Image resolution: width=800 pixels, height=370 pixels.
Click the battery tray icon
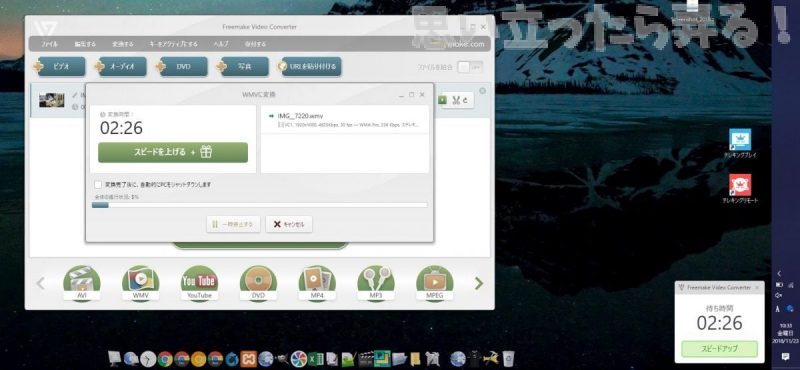[x=779, y=285]
